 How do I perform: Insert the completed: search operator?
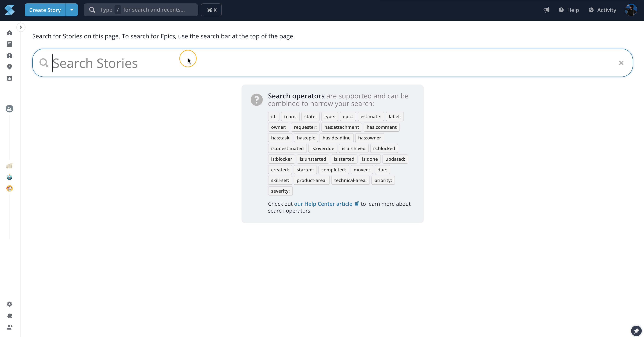334,170
